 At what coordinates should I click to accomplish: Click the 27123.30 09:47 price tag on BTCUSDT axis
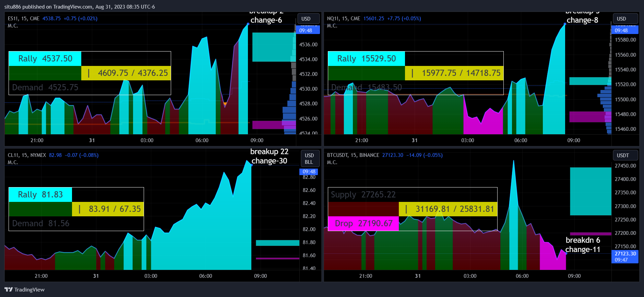pyautogui.click(x=625, y=257)
